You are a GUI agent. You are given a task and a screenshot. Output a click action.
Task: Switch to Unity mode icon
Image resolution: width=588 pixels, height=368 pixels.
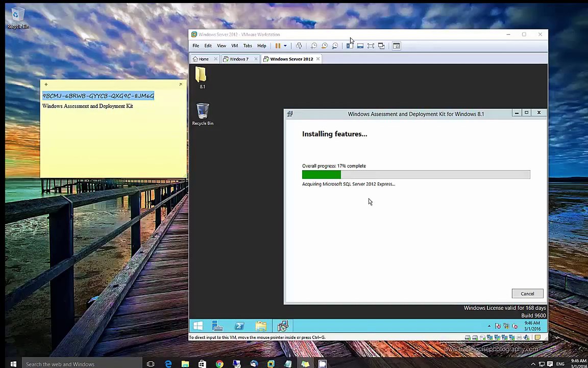click(381, 46)
